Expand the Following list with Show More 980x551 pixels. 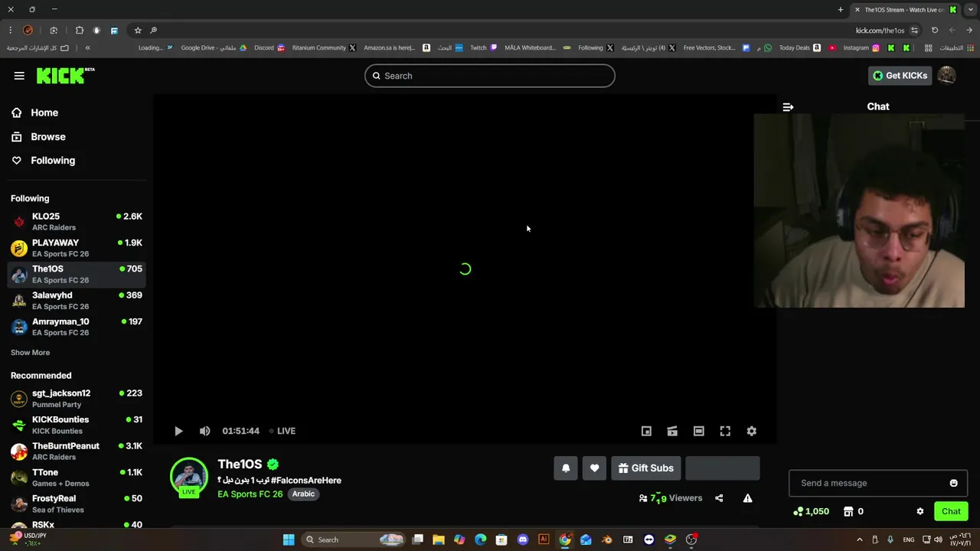click(30, 352)
